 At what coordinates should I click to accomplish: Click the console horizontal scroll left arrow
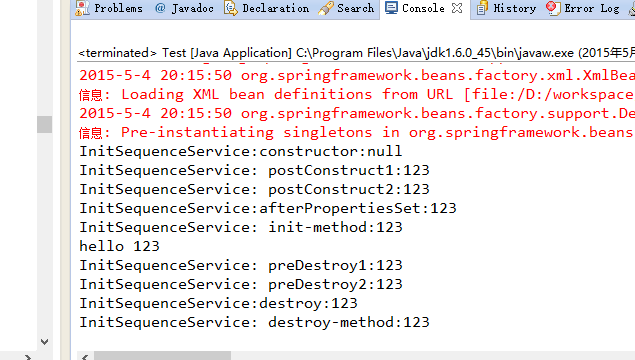pyautogui.click(x=85, y=357)
